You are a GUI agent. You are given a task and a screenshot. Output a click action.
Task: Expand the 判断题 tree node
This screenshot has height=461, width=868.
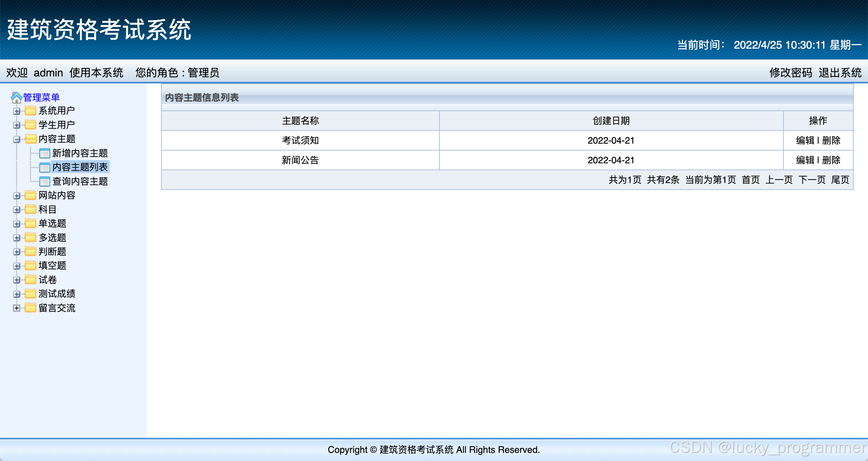[17, 252]
